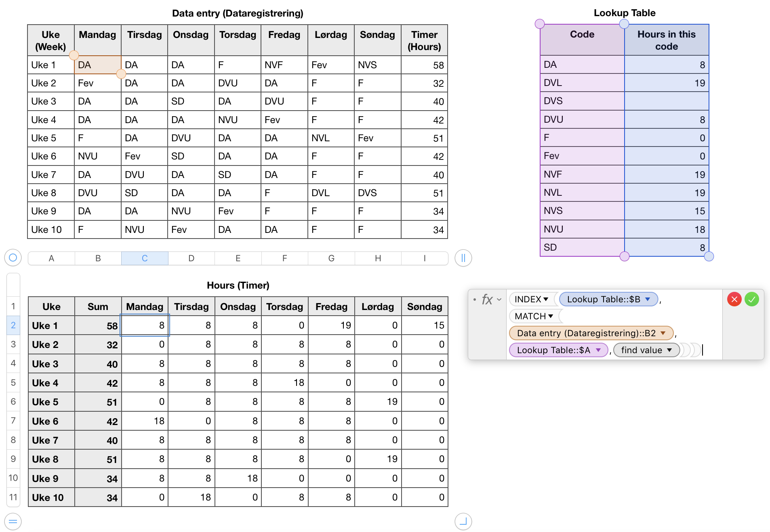Expand INDEX function options arrow
The width and height of the screenshot is (770, 532).
[546, 299]
